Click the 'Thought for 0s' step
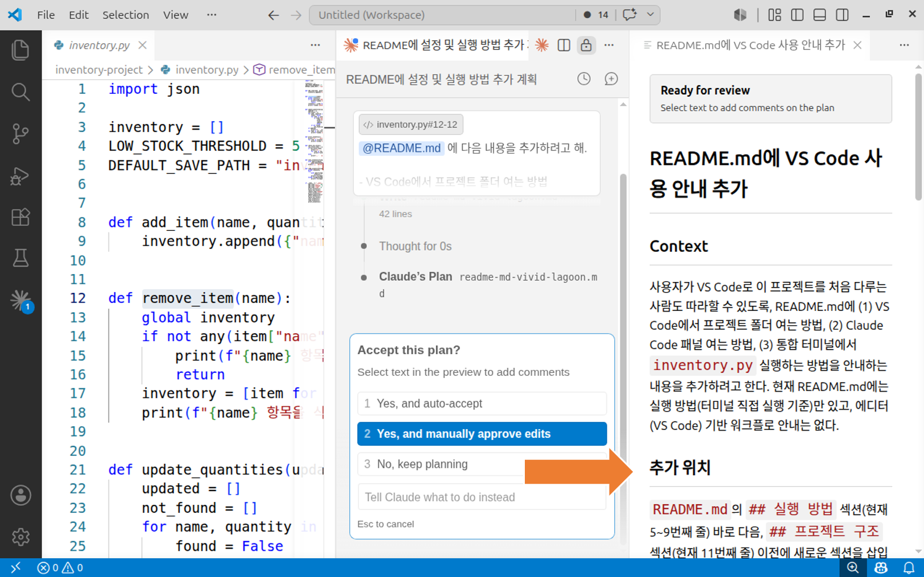This screenshot has width=924, height=577. click(415, 246)
